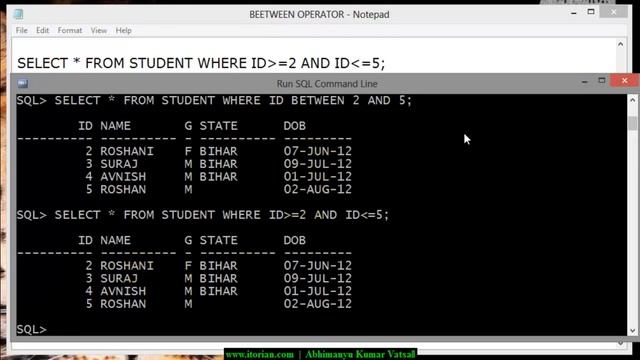This screenshot has width=640, height=360.
Task: Click the Notepad app icon in title bar
Action: pos(18,14)
